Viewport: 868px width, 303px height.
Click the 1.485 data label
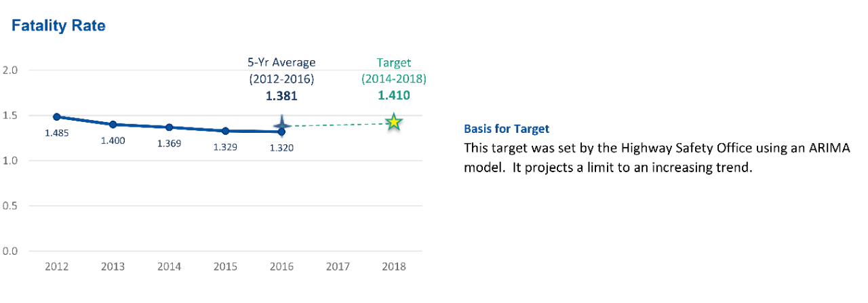click(x=57, y=134)
